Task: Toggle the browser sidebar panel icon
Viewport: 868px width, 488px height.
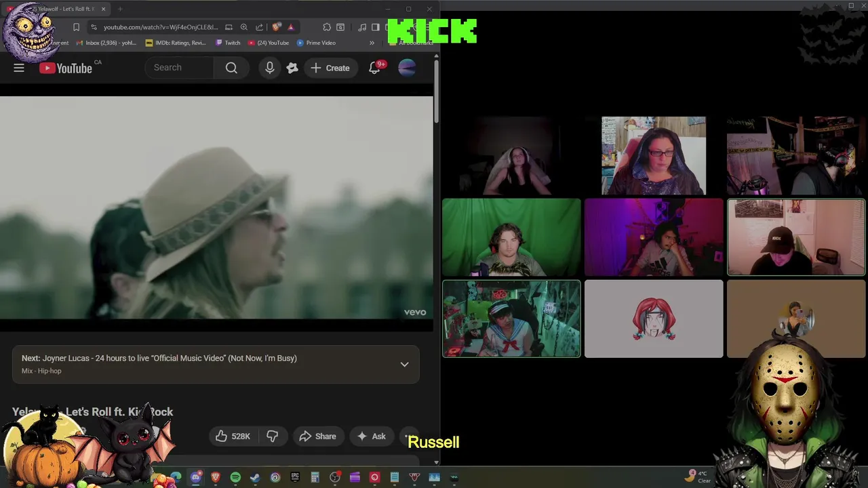Action: pyautogui.click(x=376, y=27)
